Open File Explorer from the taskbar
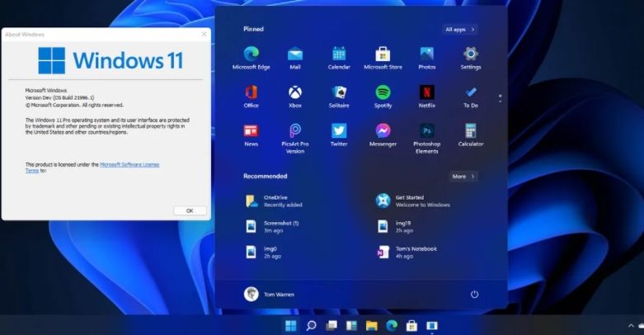Image resolution: width=644 pixels, height=335 pixels. click(x=371, y=326)
